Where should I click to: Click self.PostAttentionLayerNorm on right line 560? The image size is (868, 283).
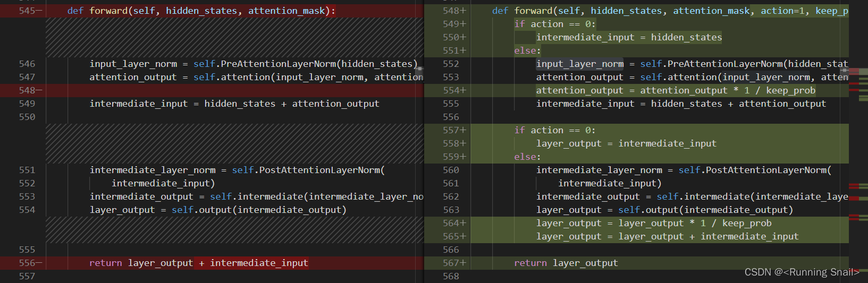pyautogui.click(x=753, y=170)
